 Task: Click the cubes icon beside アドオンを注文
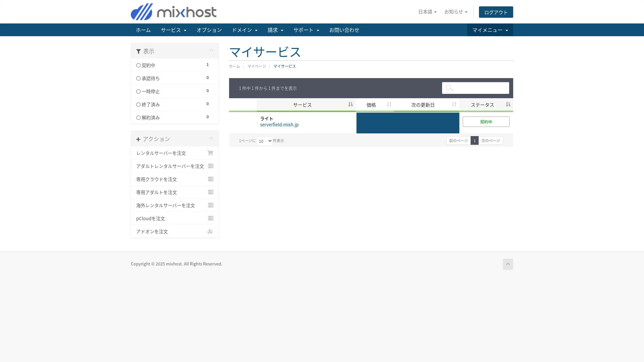click(210, 231)
